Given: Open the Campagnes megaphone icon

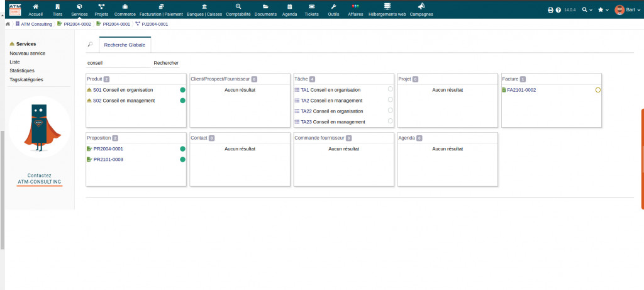Looking at the screenshot, I should pos(421,6).
